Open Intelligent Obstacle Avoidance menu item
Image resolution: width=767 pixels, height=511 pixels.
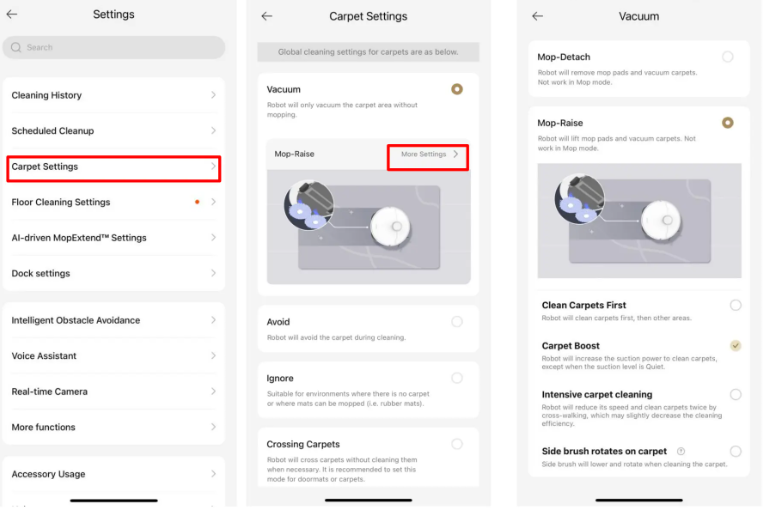(x=113, y=320)
